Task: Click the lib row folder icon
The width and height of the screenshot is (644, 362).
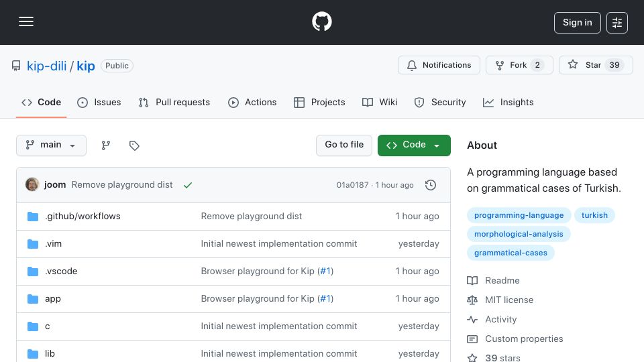Action: pyautogui.click(x=33, y=354)
